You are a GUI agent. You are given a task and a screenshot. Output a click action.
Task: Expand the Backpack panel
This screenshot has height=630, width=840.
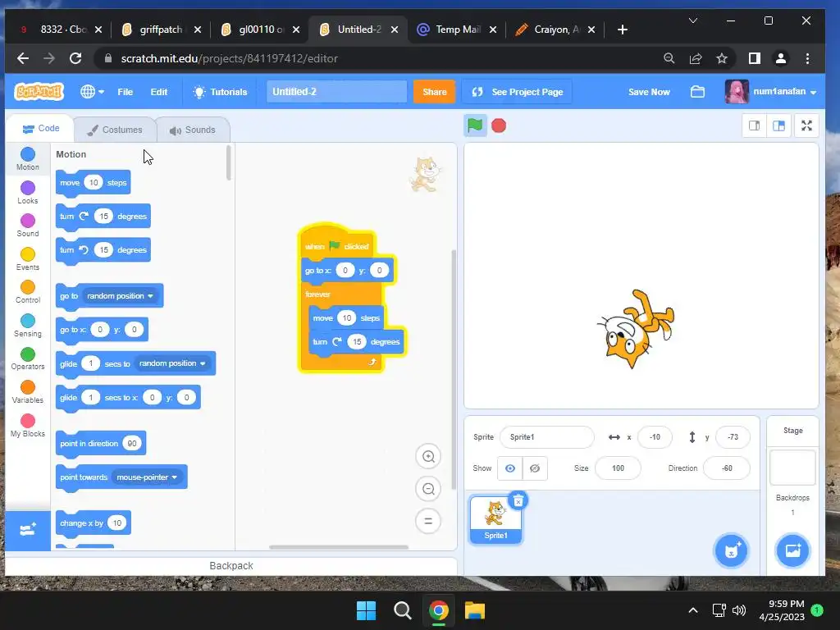231,566
